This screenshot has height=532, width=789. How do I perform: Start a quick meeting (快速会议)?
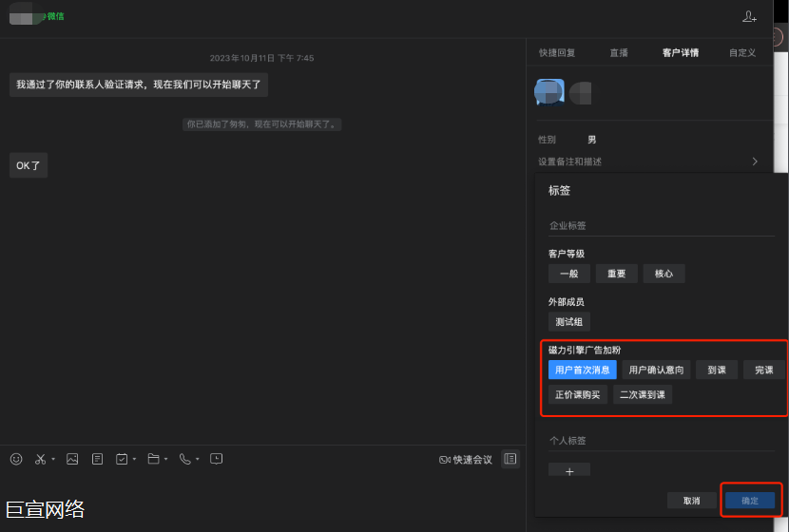(x=466, y=460)
